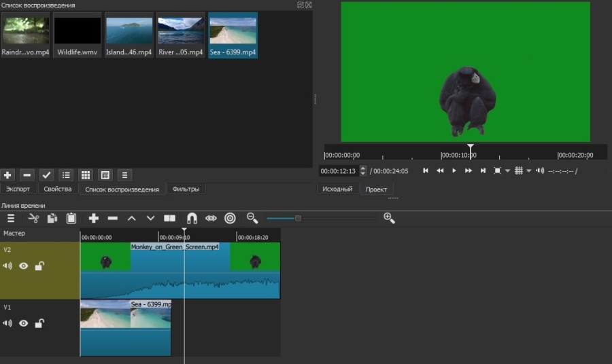Screen dimensions: 612x364
Task: Expand the player zoom dropdown arrow
Action: coord(507,171)
